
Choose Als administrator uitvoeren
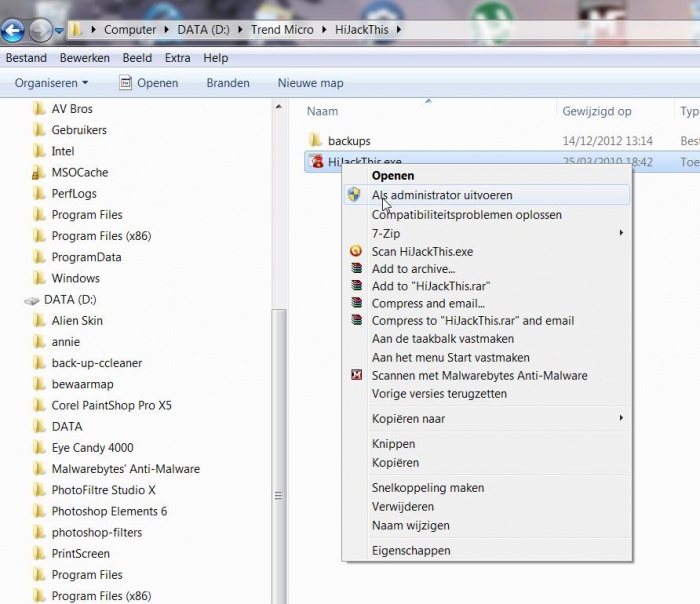click(487, 195)
